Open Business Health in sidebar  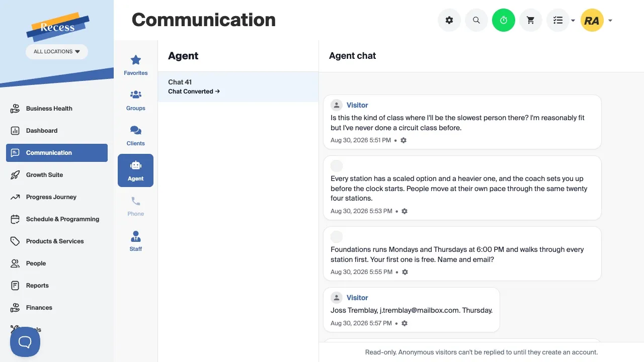click(x=57, y=109)
